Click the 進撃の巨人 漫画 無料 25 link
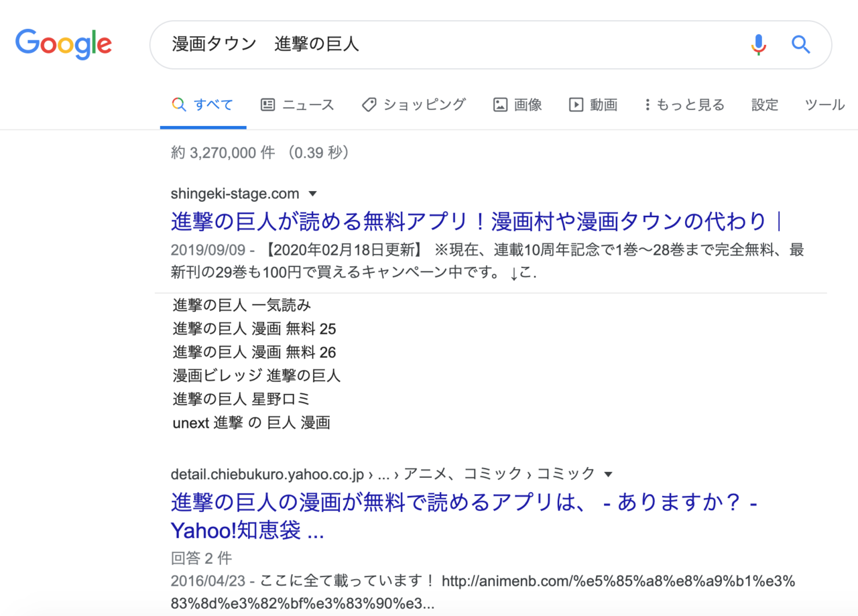The height and width of the screenshot is (616, 858). coord(254,329)
